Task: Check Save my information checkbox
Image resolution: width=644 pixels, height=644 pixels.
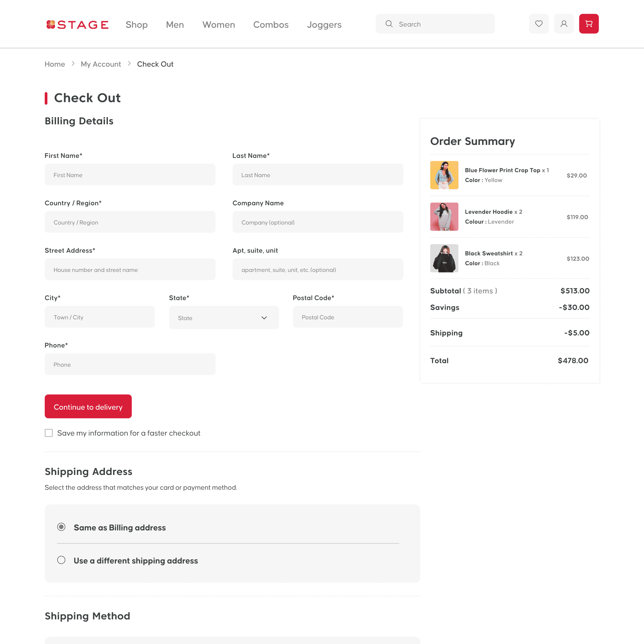Action: click(x=49, y=433)
